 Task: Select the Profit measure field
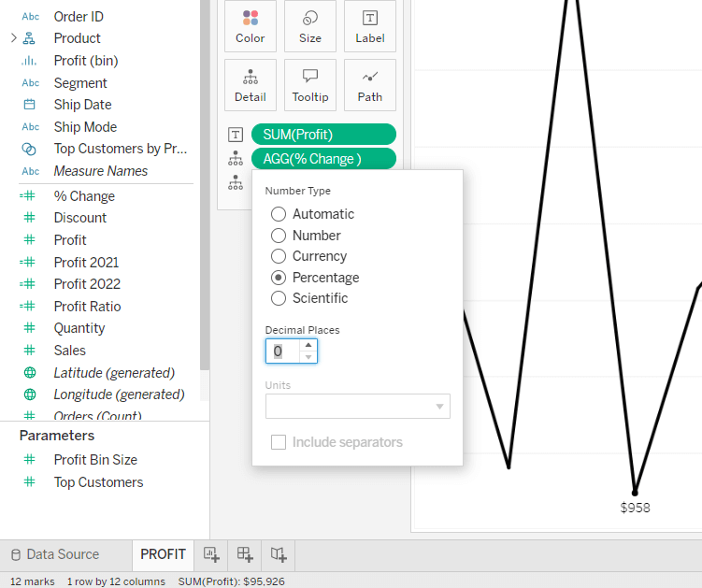click(x=70, y=240)
